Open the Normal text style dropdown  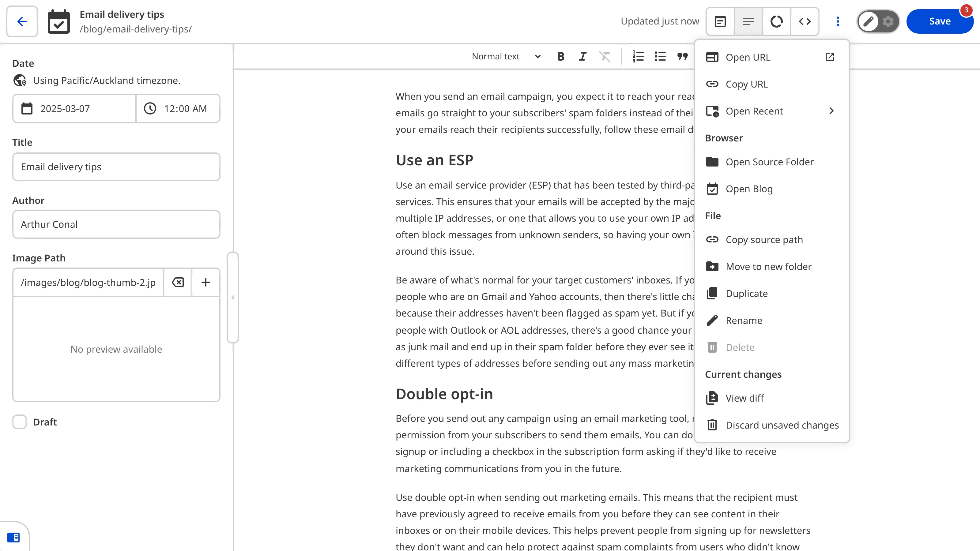(x=506, y=56)
